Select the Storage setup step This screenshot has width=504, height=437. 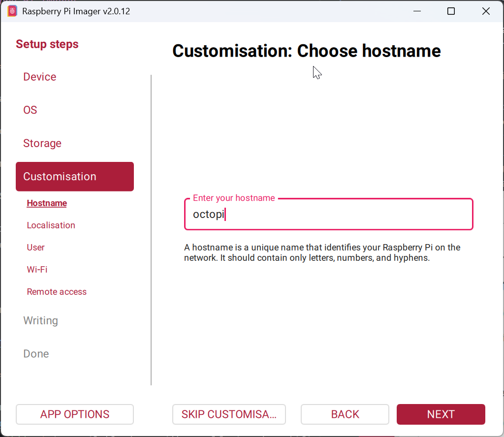(42, 143)
